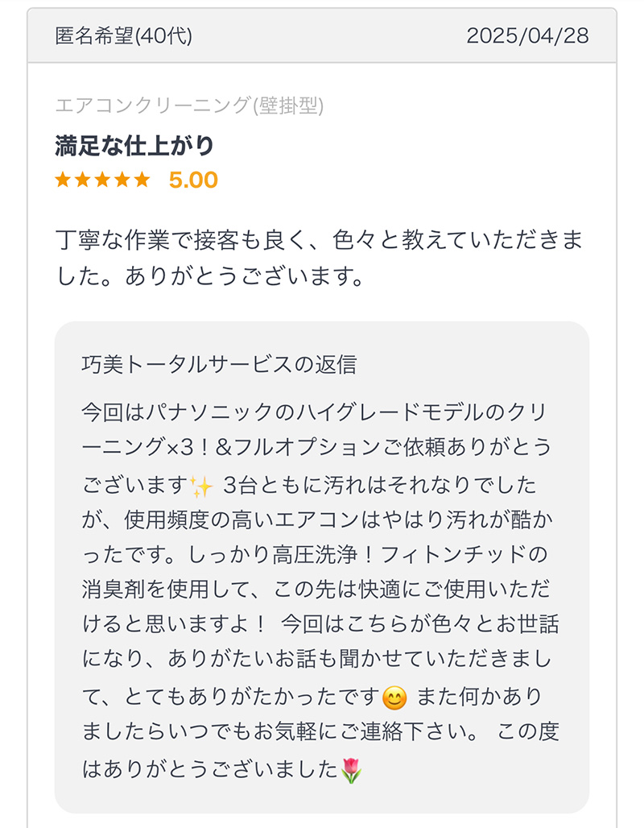Click the sparkles emoji in the reply

(201, 486)
